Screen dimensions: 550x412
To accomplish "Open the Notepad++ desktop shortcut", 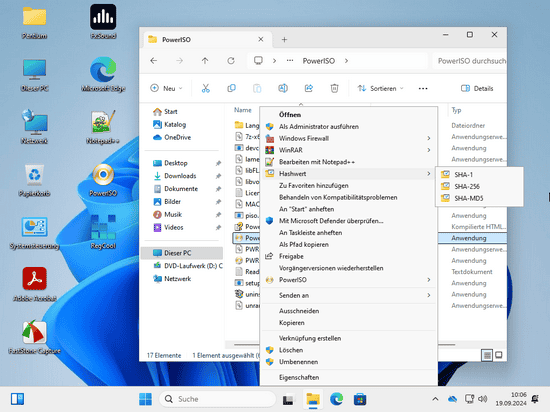I will (x=103, y=127).
